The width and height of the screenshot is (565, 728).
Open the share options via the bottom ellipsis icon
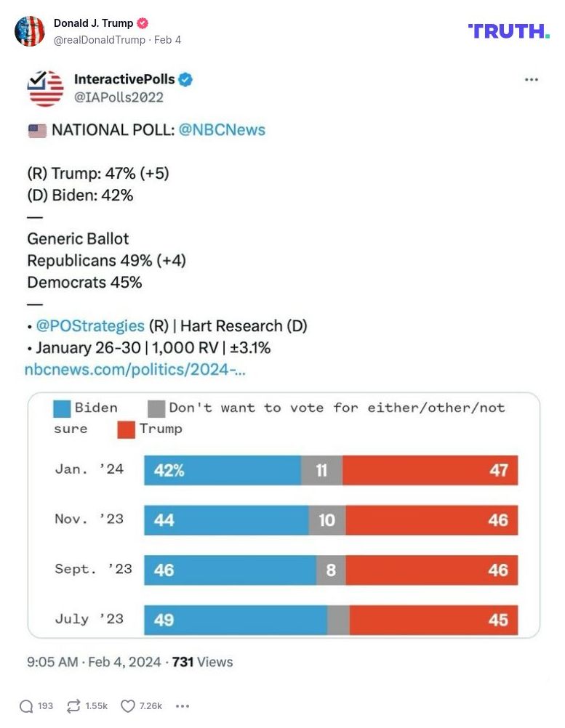tap(183, 705)
